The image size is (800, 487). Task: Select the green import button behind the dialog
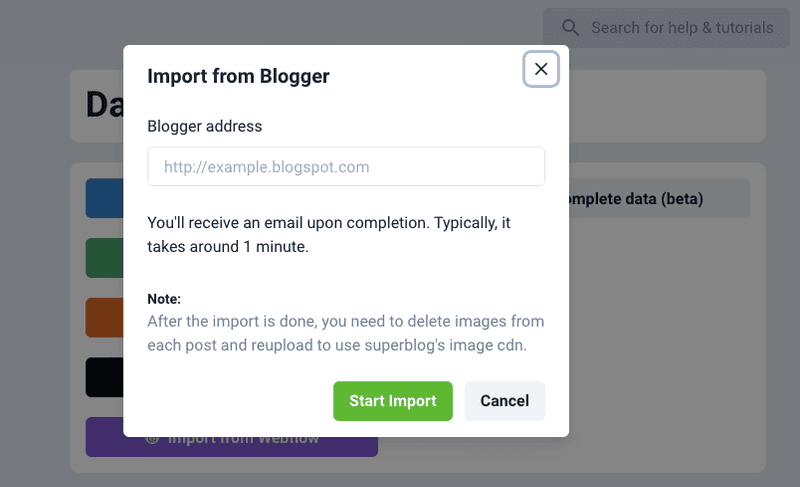point(104,257)
